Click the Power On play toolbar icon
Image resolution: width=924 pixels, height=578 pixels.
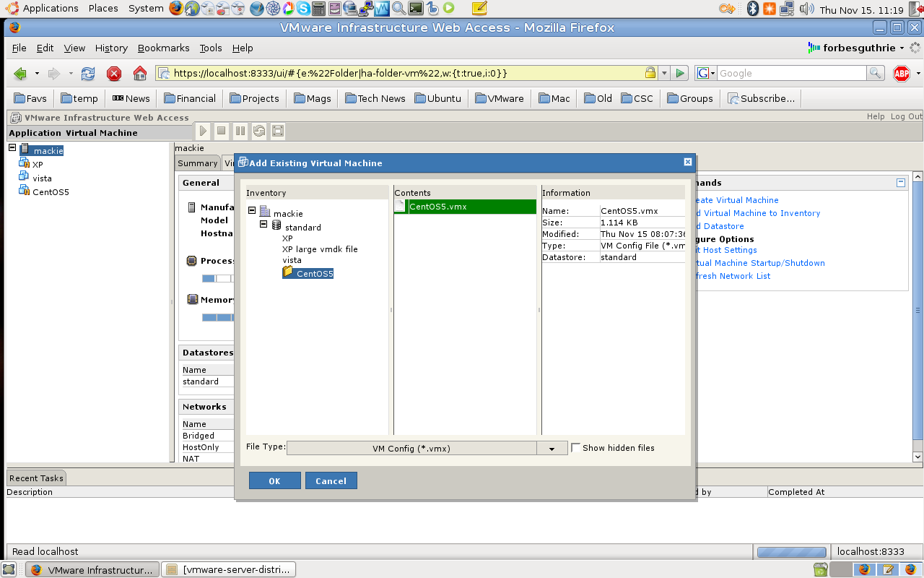204,131
